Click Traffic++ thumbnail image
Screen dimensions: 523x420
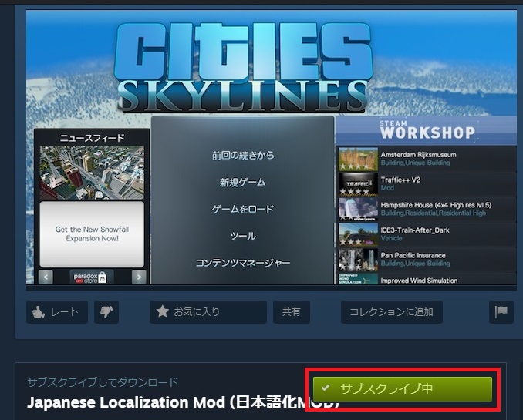[x=358, y=184]
